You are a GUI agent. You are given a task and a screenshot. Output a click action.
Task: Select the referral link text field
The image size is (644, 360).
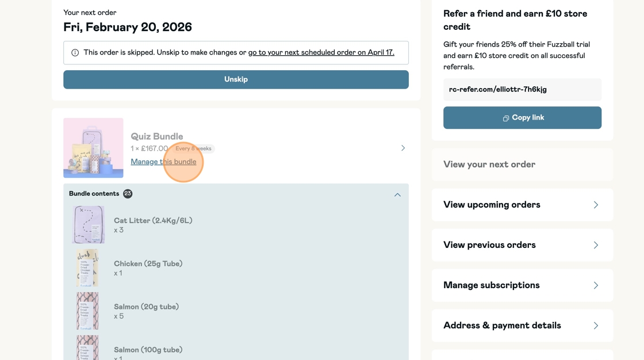(x=522, y=90)
